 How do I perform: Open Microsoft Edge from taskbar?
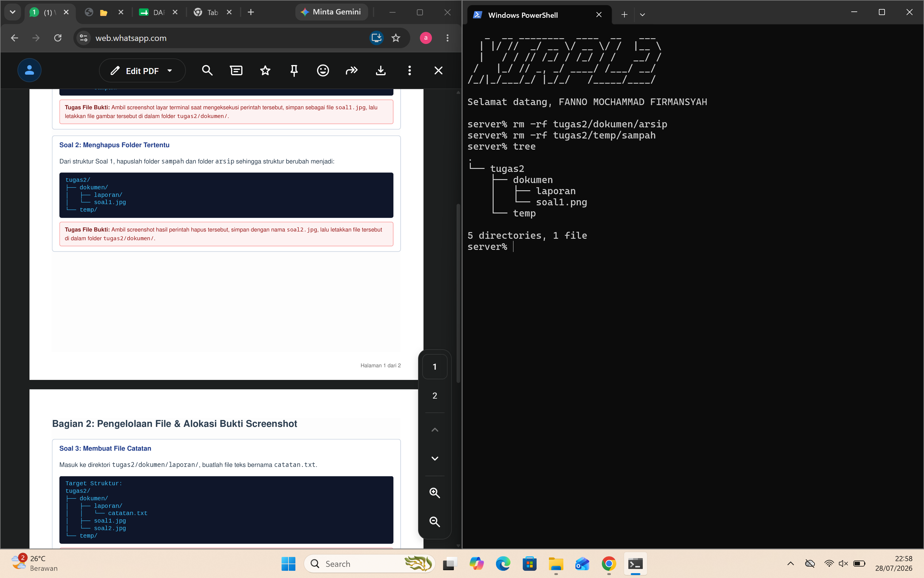[x=503, y=564]
